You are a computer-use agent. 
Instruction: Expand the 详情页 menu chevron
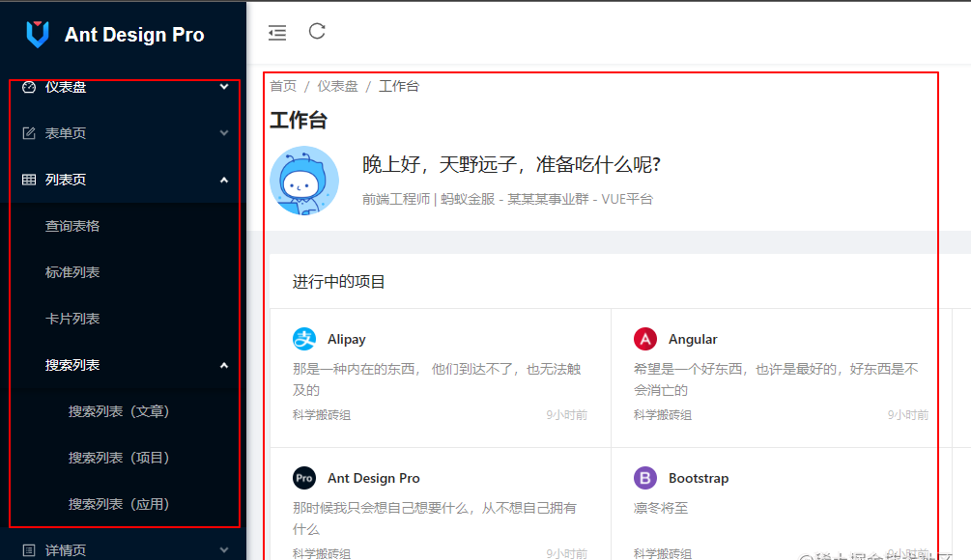[x=224, y=550]
